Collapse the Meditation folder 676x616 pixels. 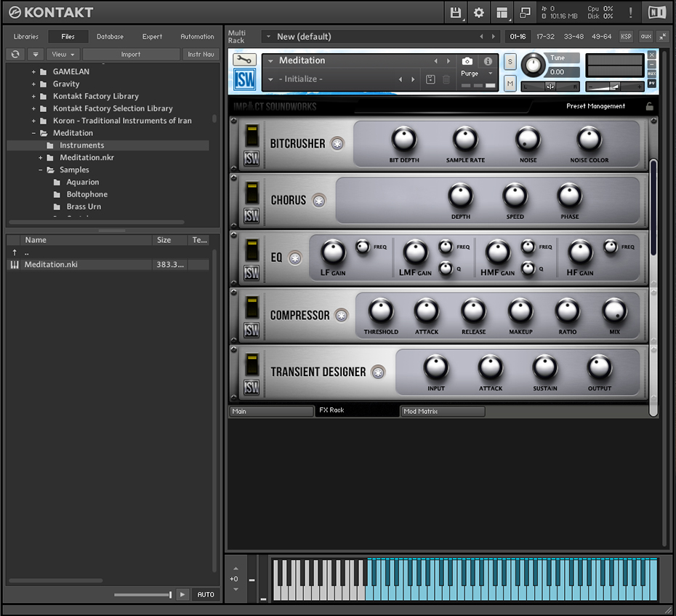click(x=33, y=133)
